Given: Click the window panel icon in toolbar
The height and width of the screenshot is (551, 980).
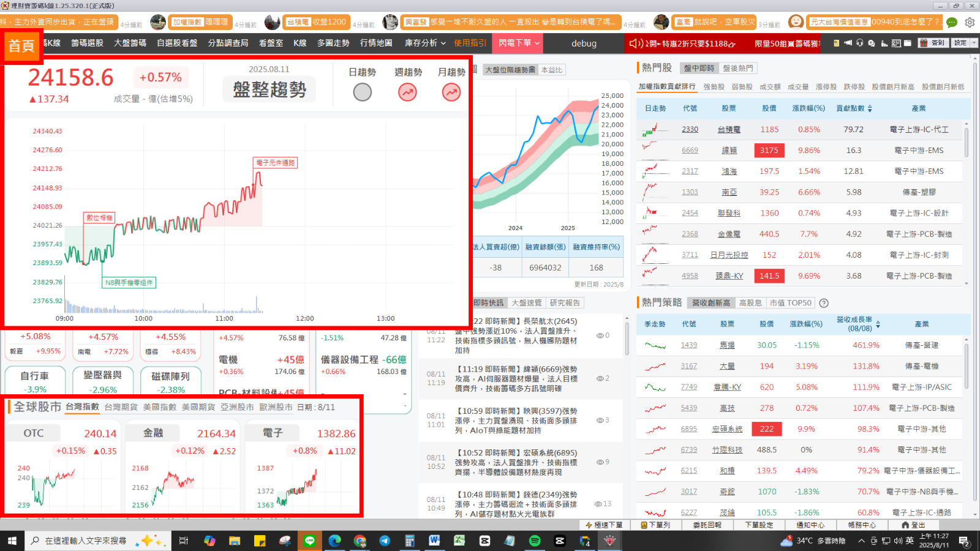Looking at the screenshot, I should pos(908,43).
